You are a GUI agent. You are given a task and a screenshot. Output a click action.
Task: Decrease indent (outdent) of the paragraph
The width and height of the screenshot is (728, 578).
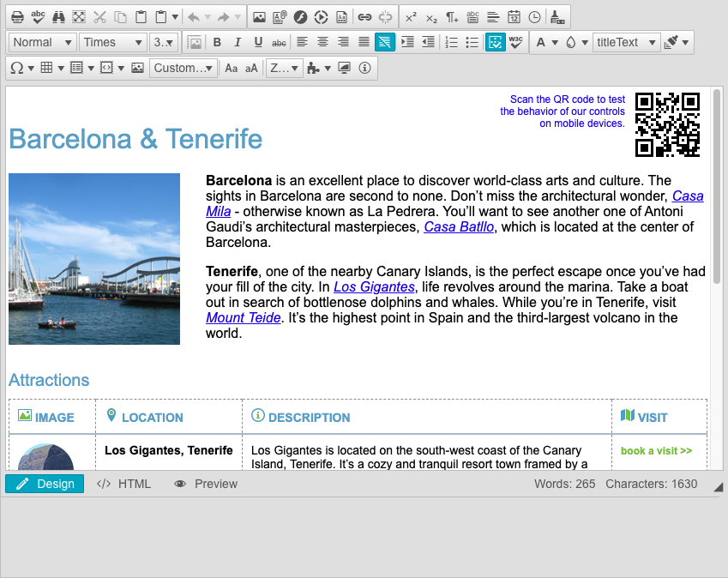pyautogui.click(x=428, y=42)
